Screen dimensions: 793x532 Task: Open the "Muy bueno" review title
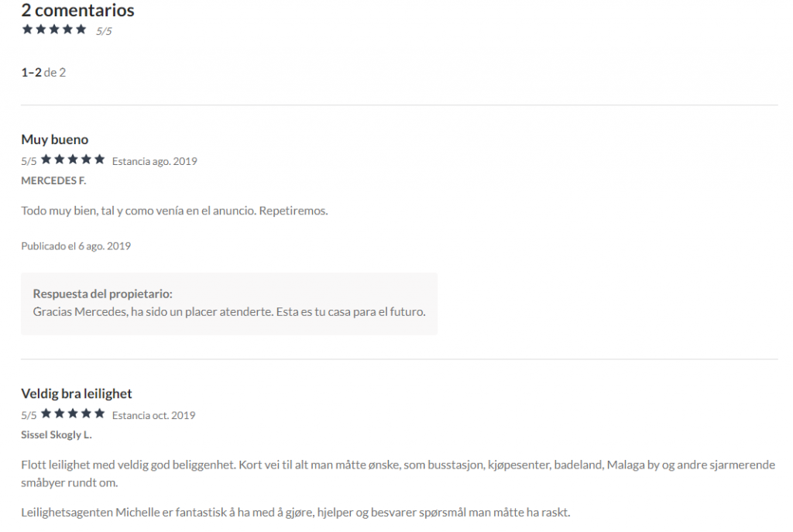click(55, 139)
